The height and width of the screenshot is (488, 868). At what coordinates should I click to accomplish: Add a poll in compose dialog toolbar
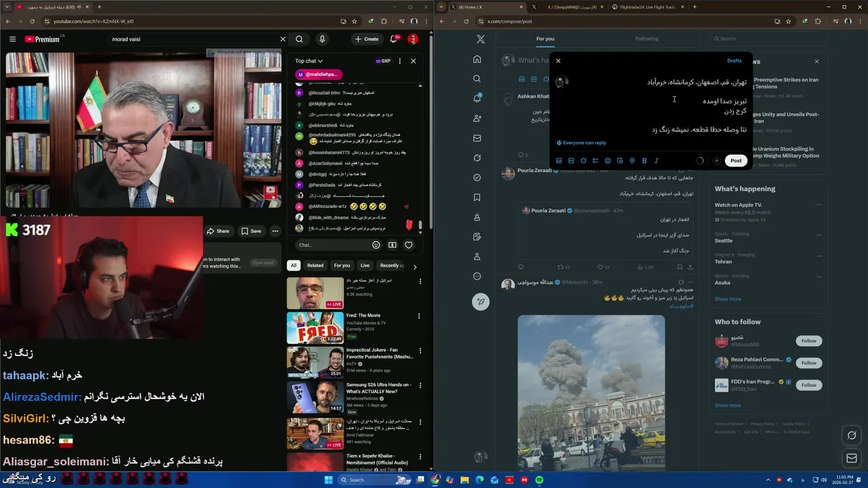pyautogui.click(x=595, y=161)
